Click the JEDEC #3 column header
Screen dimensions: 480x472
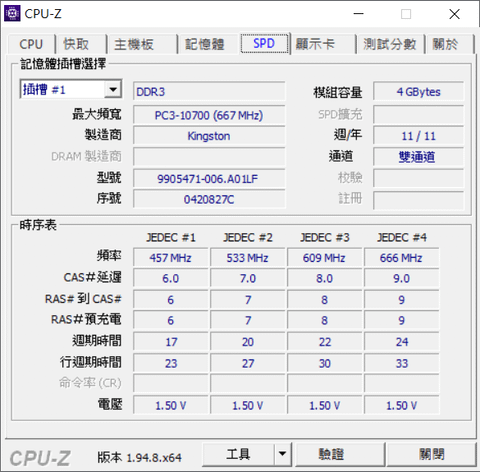(x=324, y=237)
